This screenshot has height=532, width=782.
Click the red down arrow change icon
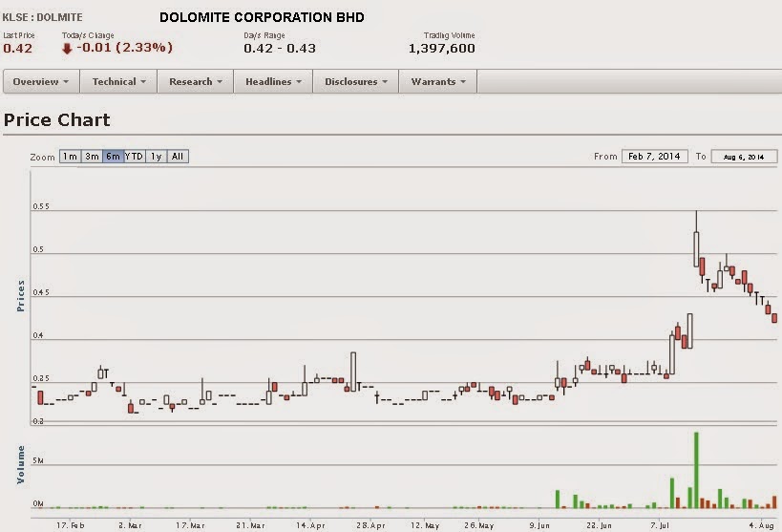coord(67,49)
